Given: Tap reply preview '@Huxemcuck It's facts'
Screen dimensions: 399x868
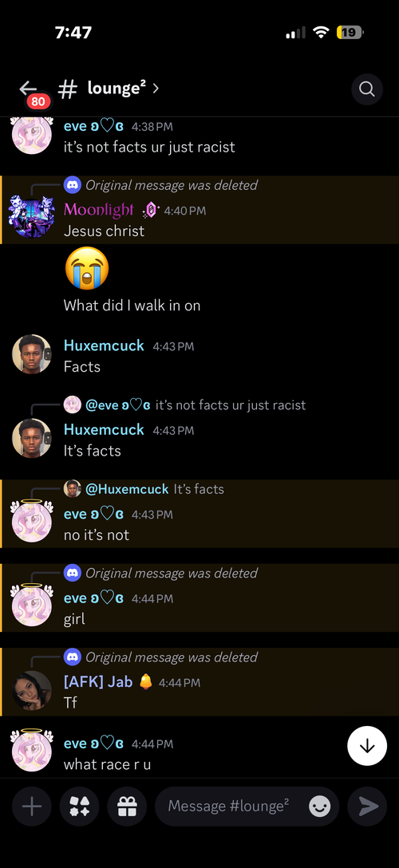Looking at the screenshot, I should coord(144,489).
